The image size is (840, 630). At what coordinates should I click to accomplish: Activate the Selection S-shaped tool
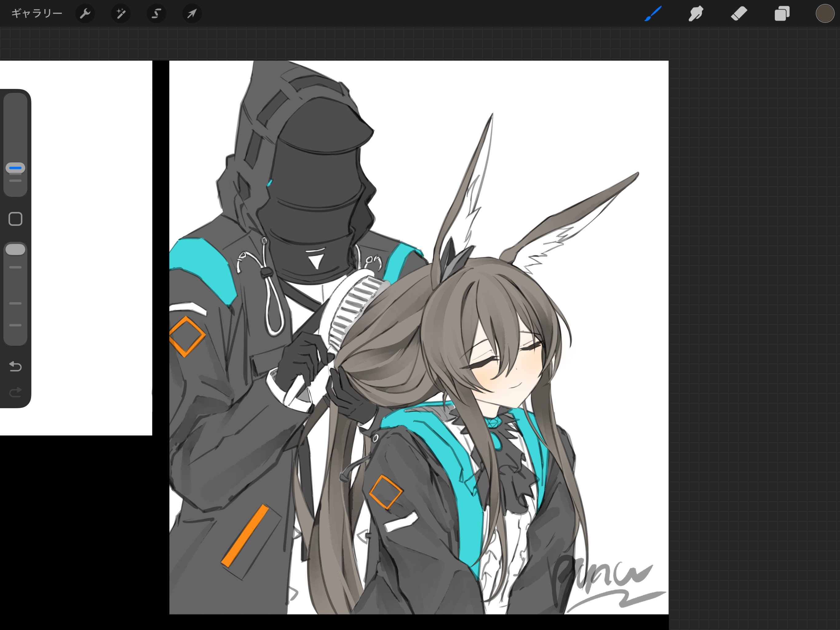(x=156, y=14)
